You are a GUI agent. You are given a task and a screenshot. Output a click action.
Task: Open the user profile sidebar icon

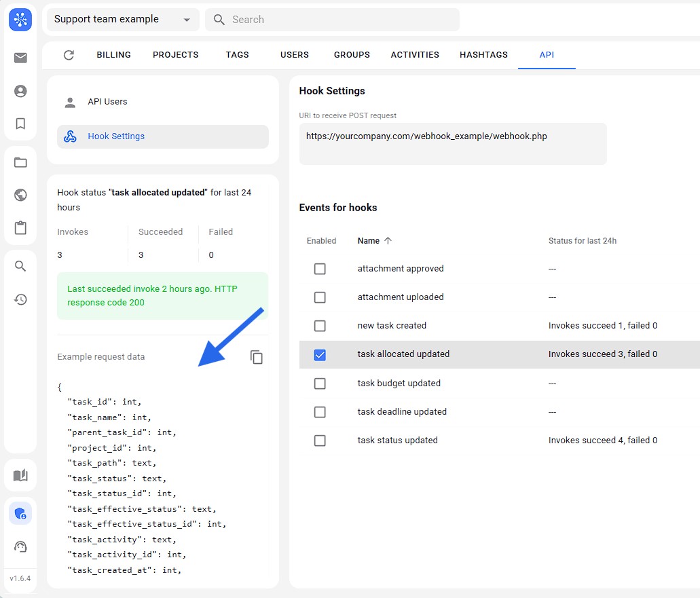tap(20, 91)
